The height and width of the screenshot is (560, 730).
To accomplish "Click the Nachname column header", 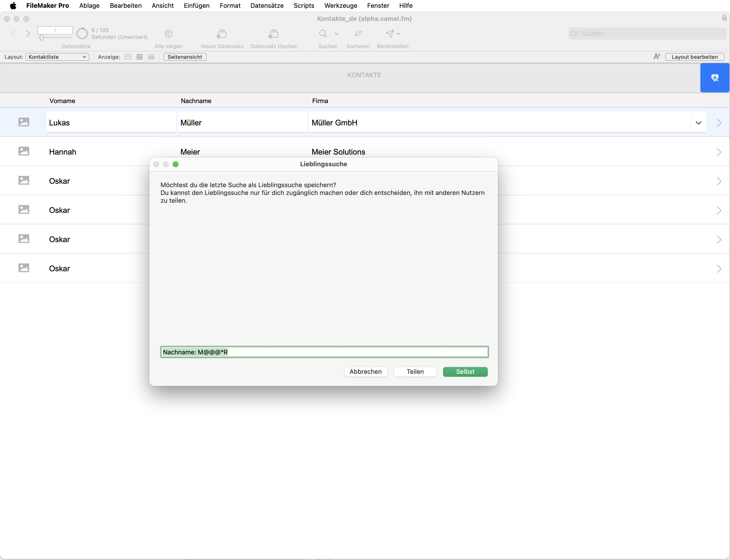I will (x=196, y=101).
